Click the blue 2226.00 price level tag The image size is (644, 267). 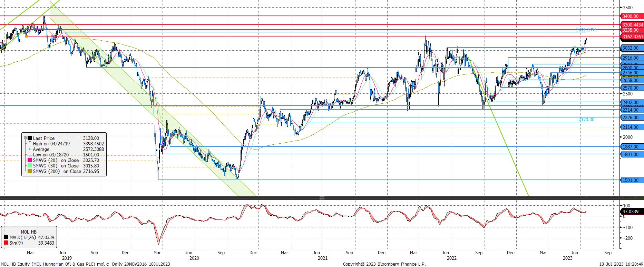[x=632, y=117]
